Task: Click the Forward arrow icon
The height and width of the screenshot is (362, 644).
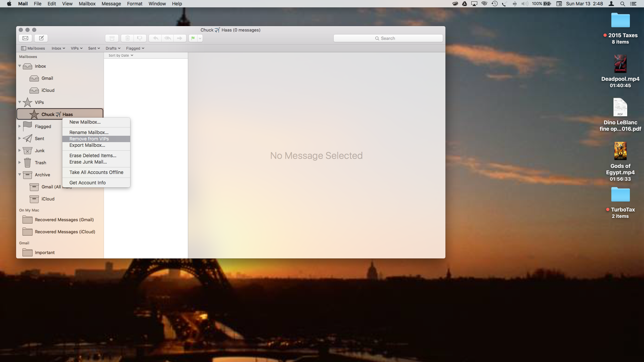Action: (180, 38)
